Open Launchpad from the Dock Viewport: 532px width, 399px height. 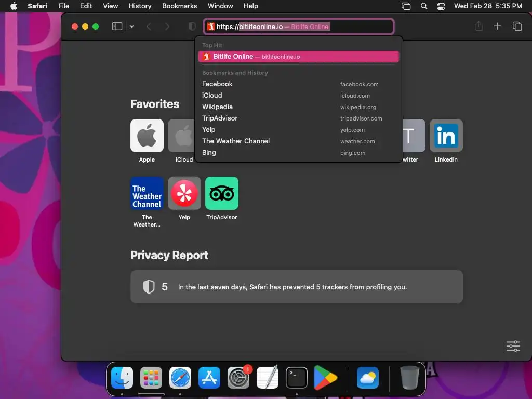click(x=151, y=377)
